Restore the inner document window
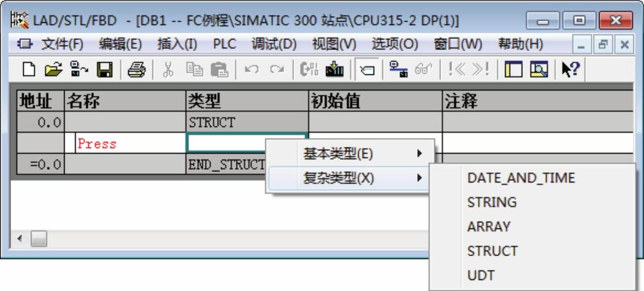Screen dimensions: 644x291 (603, 44)
